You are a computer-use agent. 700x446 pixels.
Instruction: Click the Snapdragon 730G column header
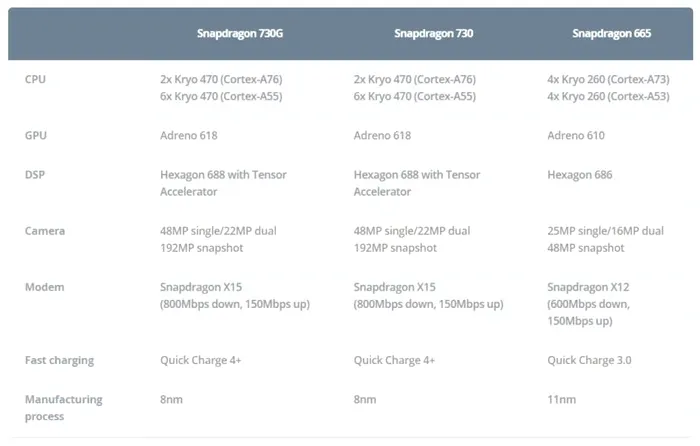[x=240, y=33]
